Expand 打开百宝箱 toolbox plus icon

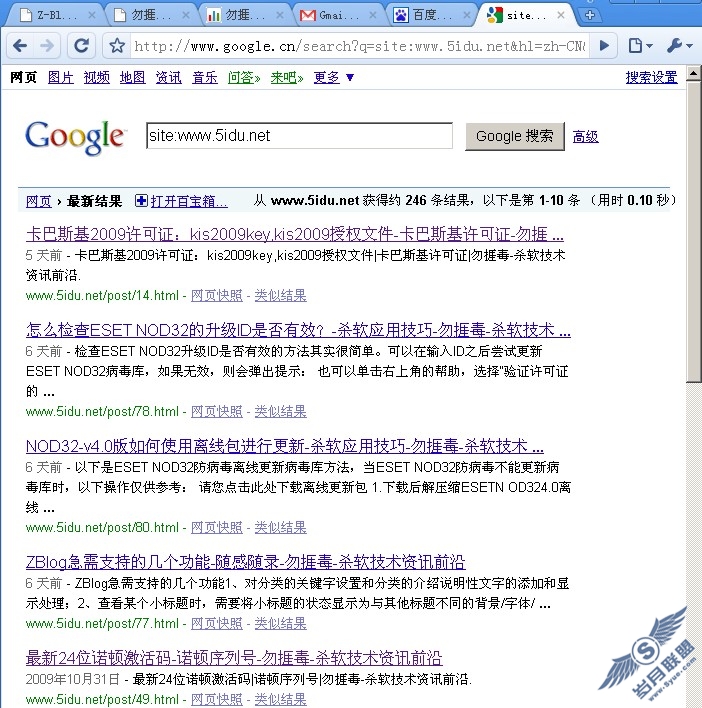point(141,200)
